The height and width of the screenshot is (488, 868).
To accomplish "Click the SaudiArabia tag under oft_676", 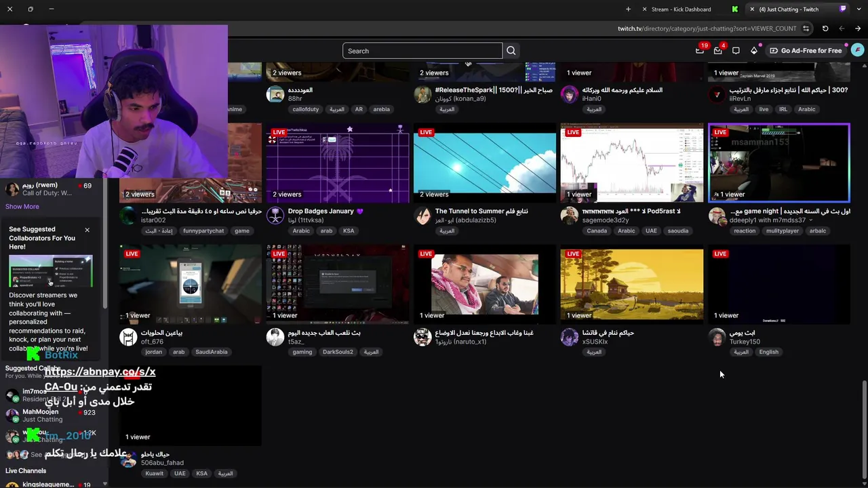I will pyautogui.click(x=212, y=352).
